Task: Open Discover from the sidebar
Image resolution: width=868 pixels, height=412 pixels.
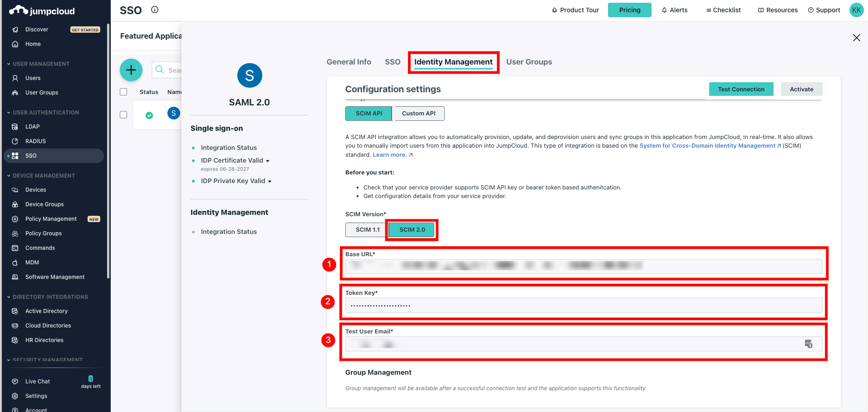Action: coord(37,30)
